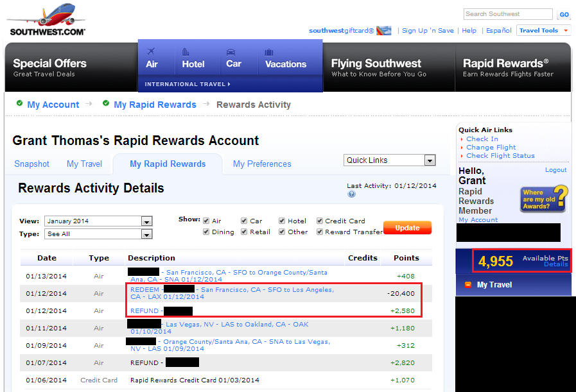The width and height of the screenshot is (576, 392).
Task: Open the Hotel booking tab
Action: click(193, 59)
